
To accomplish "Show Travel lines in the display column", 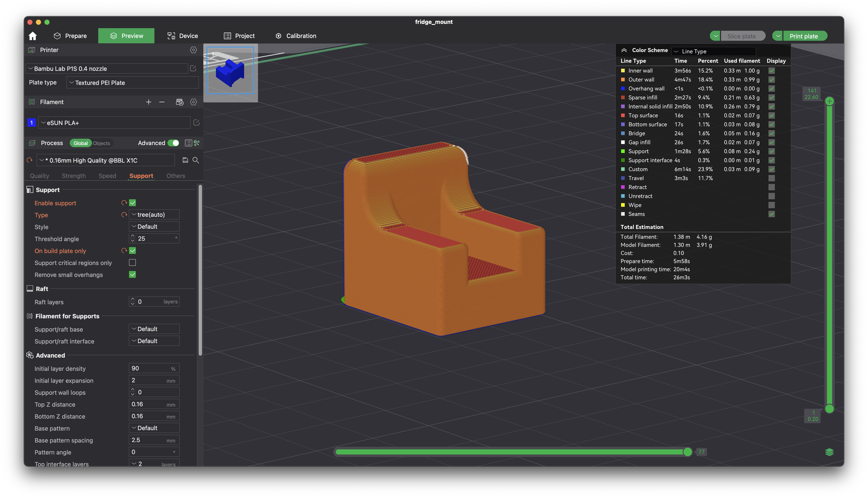I will (x=771, y=178).
